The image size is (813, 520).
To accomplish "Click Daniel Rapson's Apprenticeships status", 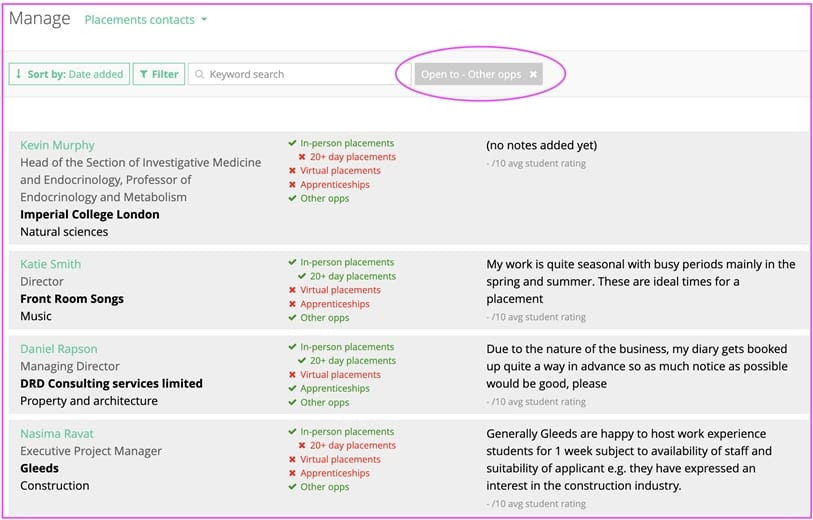I will pos(329,388).
